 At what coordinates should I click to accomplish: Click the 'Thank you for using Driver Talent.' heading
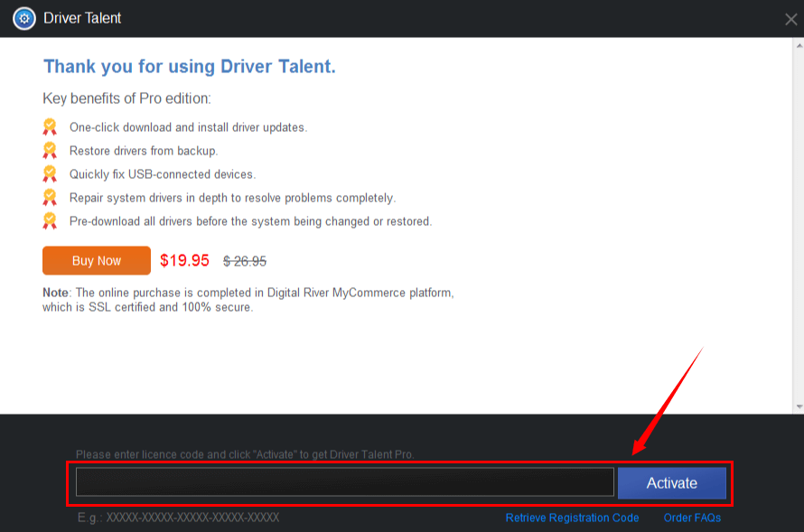pos(189,66)
